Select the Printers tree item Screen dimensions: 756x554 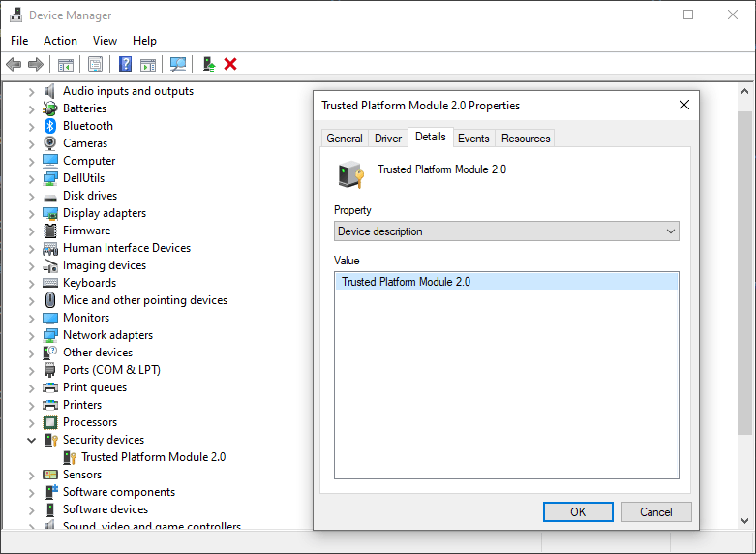82,405
